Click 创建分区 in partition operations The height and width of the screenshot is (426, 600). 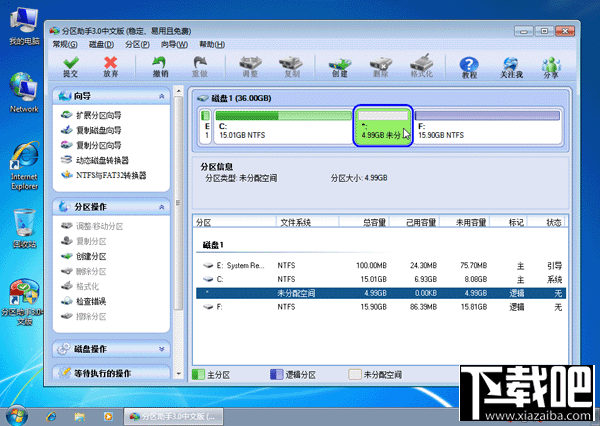(90, 256)
